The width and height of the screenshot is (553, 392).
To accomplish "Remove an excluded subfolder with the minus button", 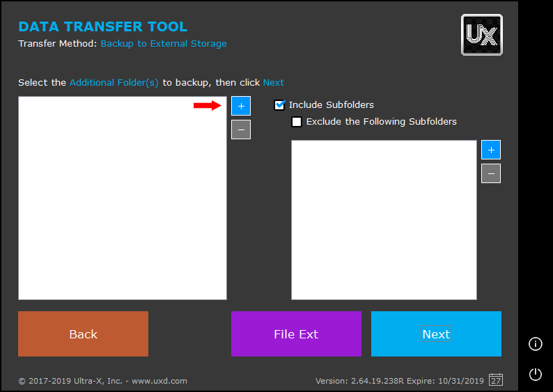I will (490, 173).
